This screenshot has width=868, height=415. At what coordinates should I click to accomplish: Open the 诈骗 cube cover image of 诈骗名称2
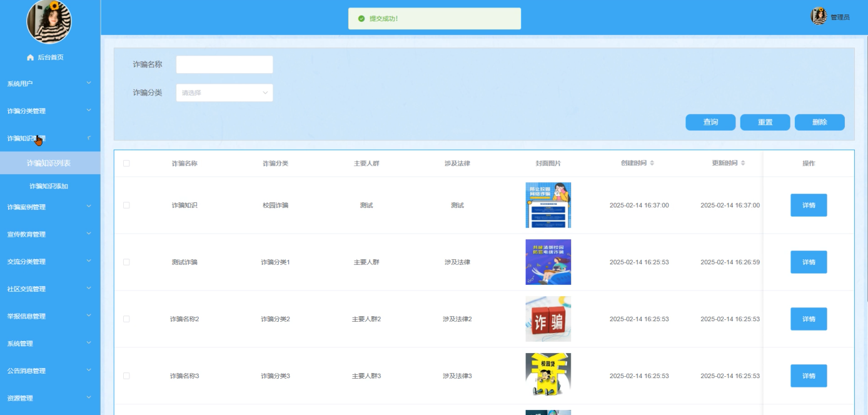click(548, 319)
